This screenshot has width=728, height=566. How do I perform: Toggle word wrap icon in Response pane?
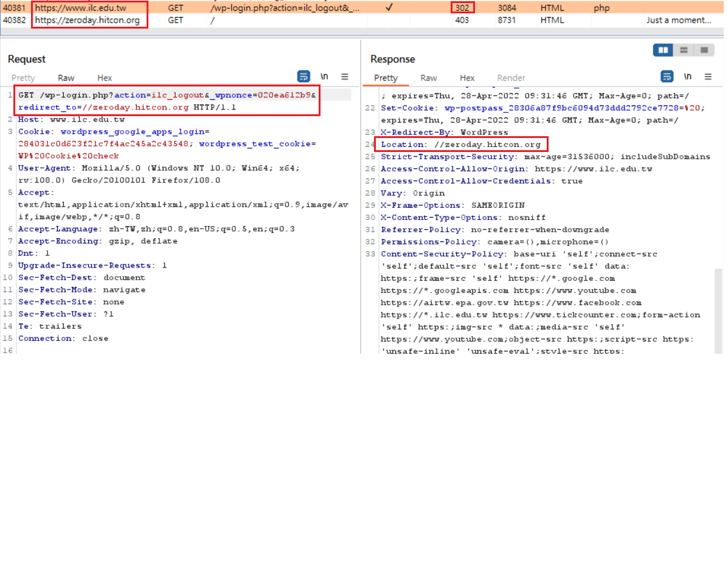[667, 77]
